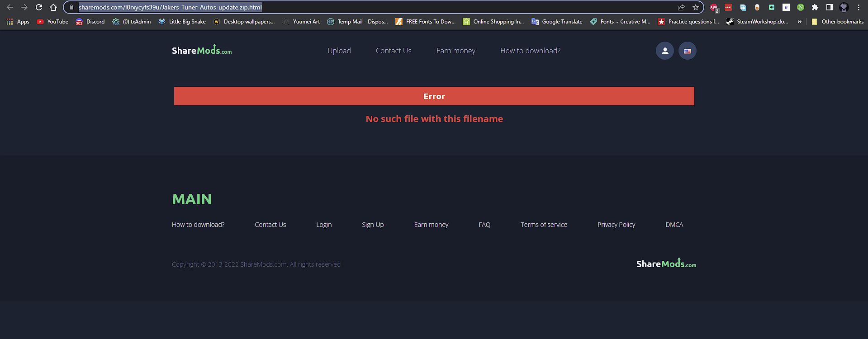868x339 pixels.
Task: Click the footer Login link
Action: [x=324, y=225]
